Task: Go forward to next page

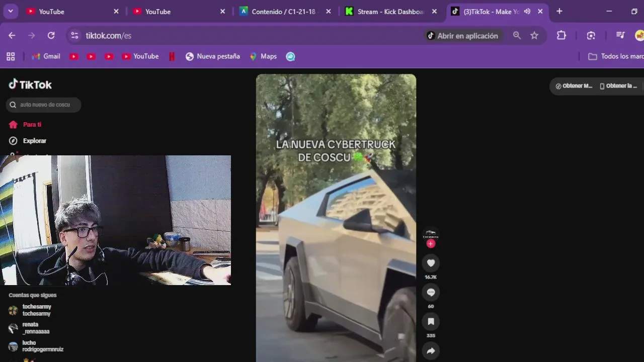Action: tap(32, 35)
